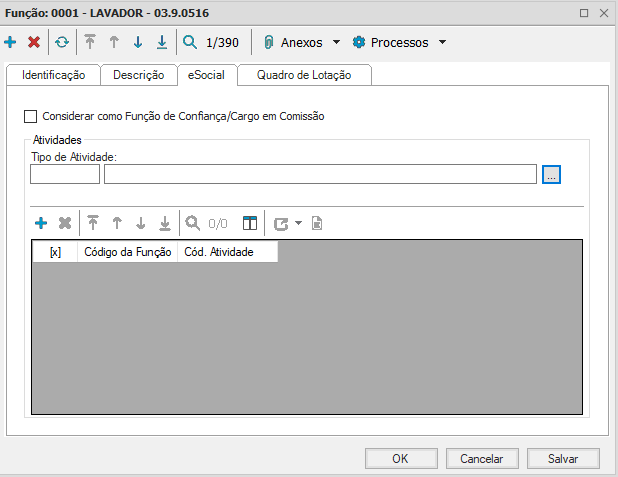Click the red delete X icon
Image resolution: width=618 pixels, height=477 pixels.
[x=34, y=43]
